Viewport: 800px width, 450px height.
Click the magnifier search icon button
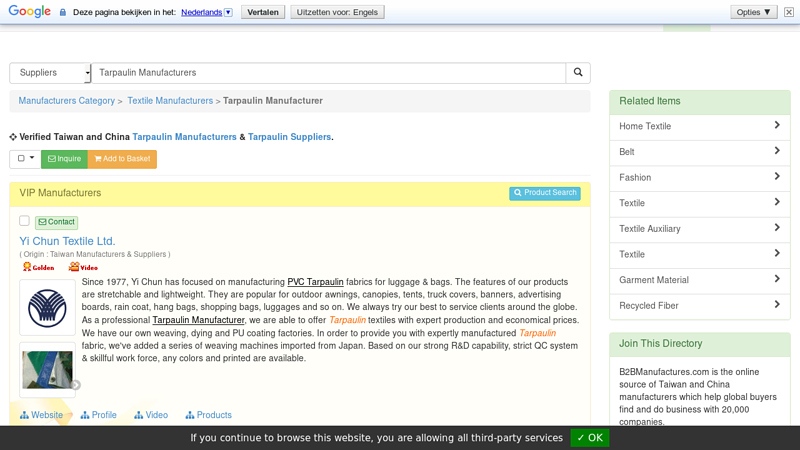point(577,73)
